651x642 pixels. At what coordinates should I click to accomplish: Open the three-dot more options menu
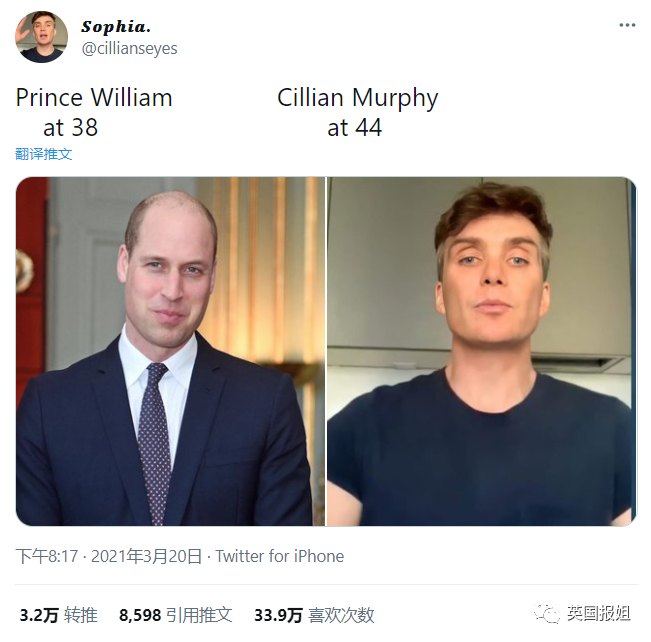click(627, 25)
